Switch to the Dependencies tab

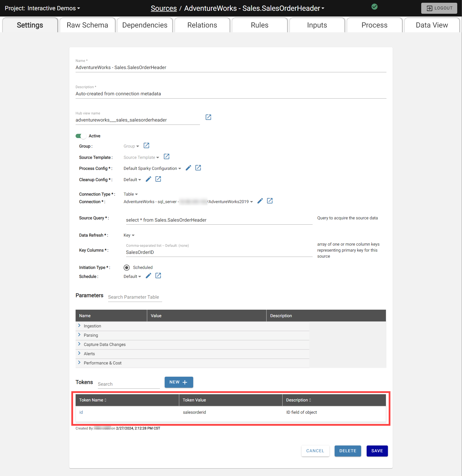click(145, 25)
